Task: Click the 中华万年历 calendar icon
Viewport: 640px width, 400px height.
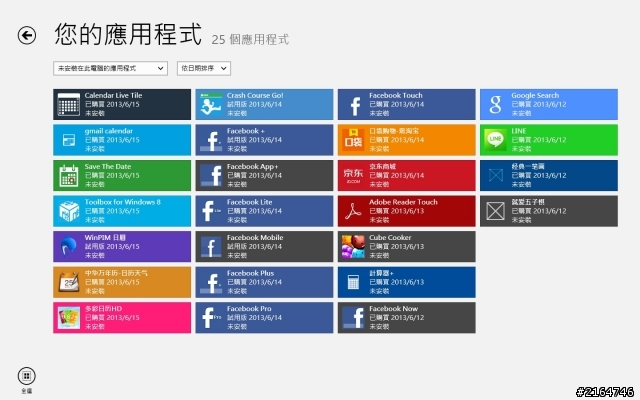Action: (x=69, y=282)
